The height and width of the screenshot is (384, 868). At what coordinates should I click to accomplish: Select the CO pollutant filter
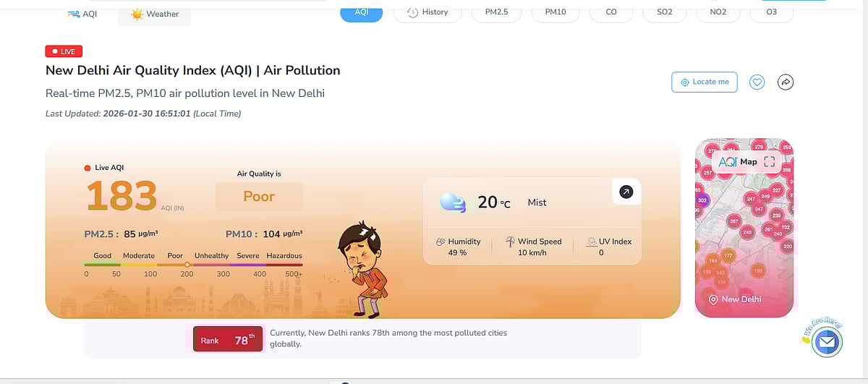pos(611,12)
